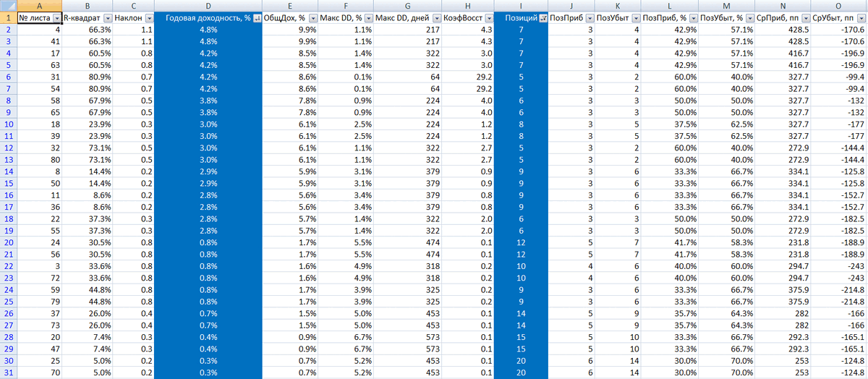The image size is (868, 379).
Task: Open the ПозПриб, % filter dropdown
Action: [x=693, y=17]
